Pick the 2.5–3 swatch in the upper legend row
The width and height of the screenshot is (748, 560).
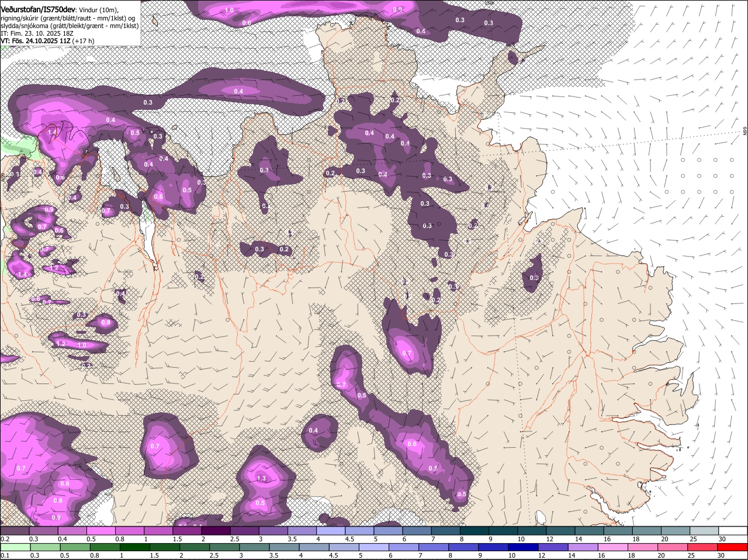click(245, 531)
